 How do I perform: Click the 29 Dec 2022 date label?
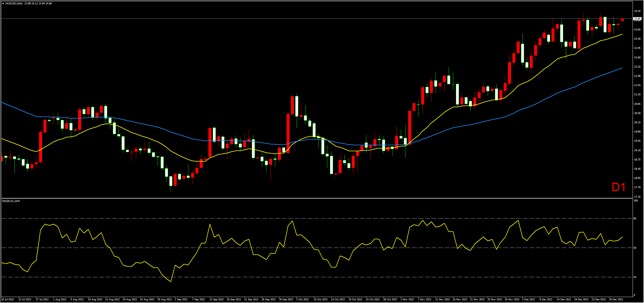(616, 299)
